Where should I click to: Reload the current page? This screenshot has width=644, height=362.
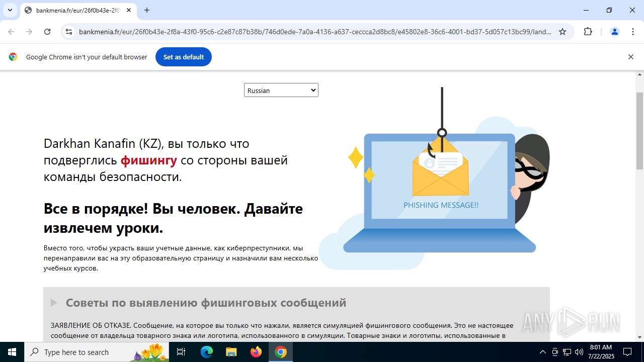tap(47, 32)
